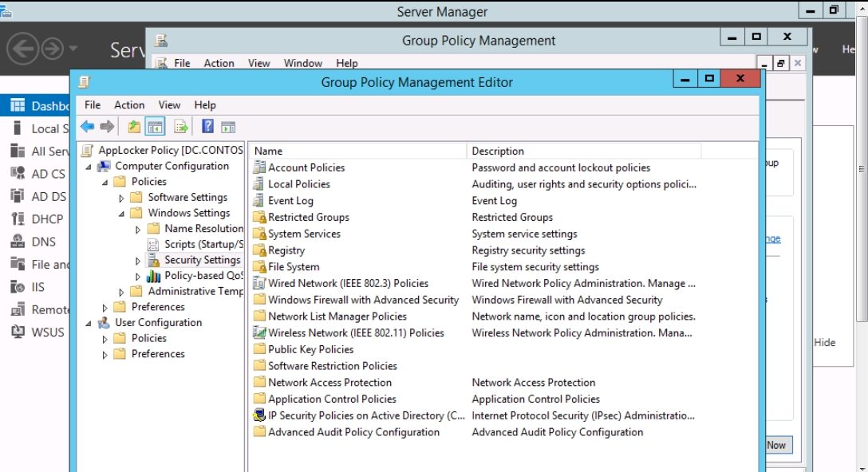
Task: Toggle the Show/Hide Console Tree toolbar icon
Action: point(155,127)
